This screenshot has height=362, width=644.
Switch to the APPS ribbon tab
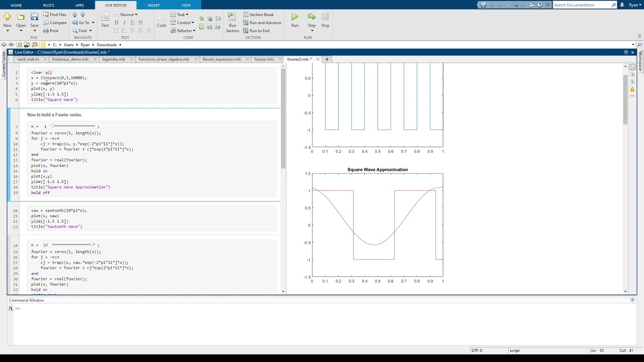tap(79, 5)
